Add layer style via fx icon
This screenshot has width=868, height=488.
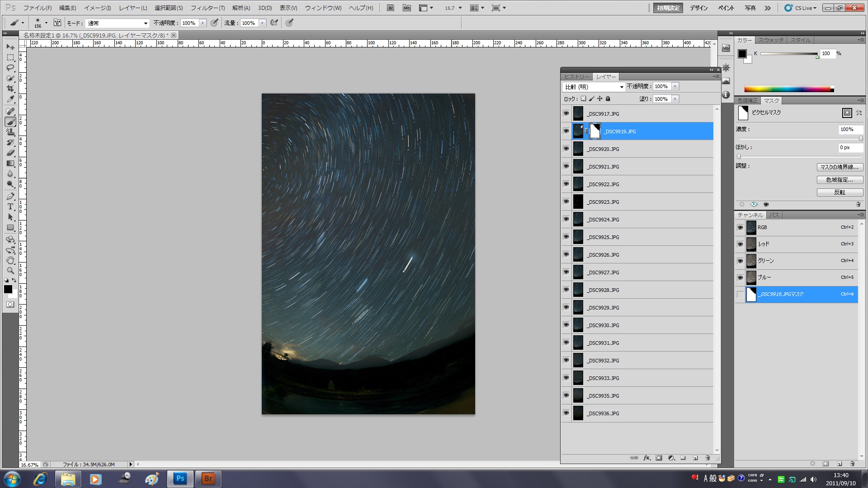point(646,458)
